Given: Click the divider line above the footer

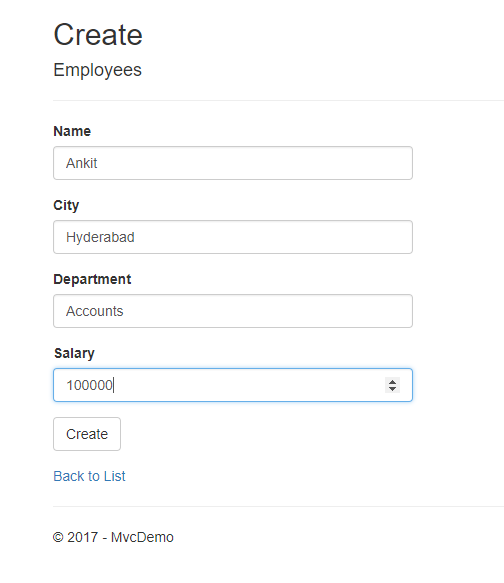Looking at the screenshot, I should pos(278,506).
